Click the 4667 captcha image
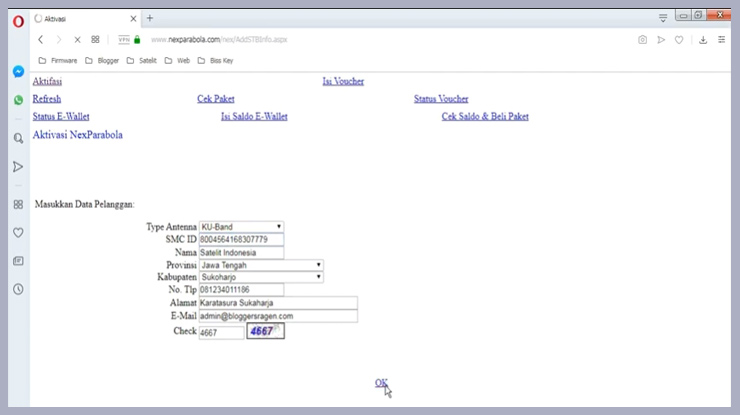 pos(265,331)
